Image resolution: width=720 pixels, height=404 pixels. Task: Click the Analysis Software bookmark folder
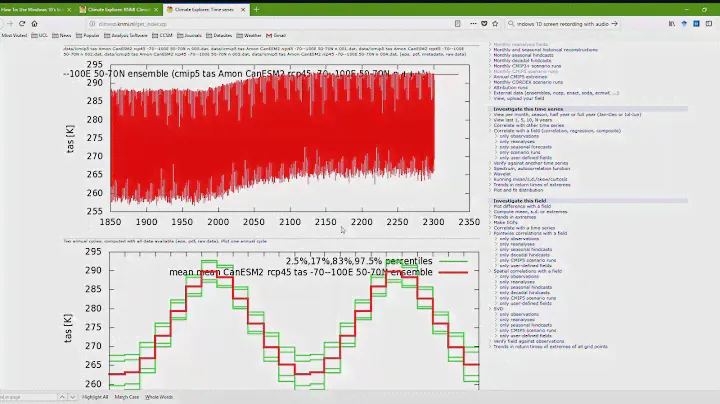128,34
